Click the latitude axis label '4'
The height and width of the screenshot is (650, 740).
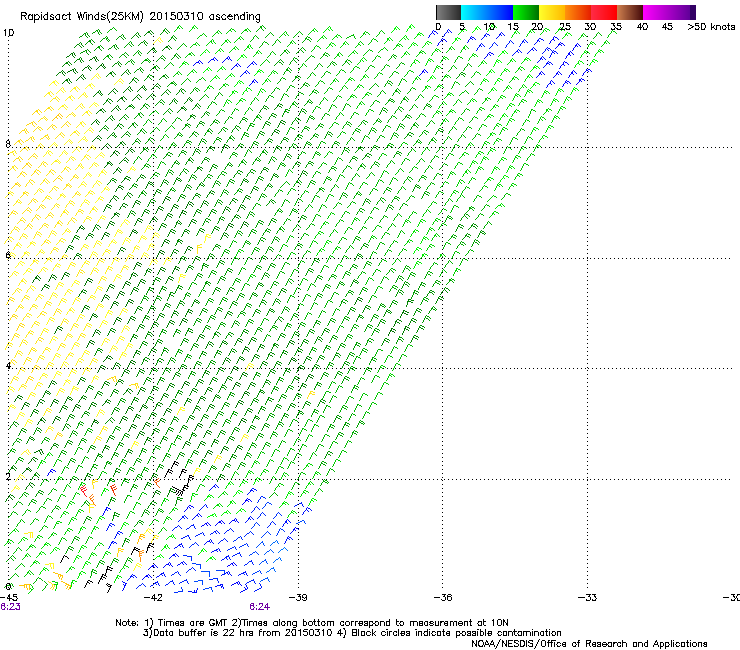(x=8, y=366)
